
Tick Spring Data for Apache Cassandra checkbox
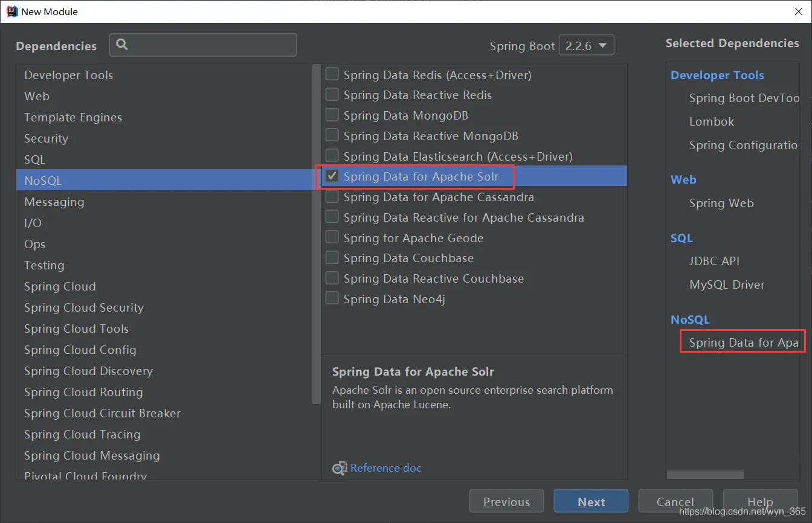(332, 197)
